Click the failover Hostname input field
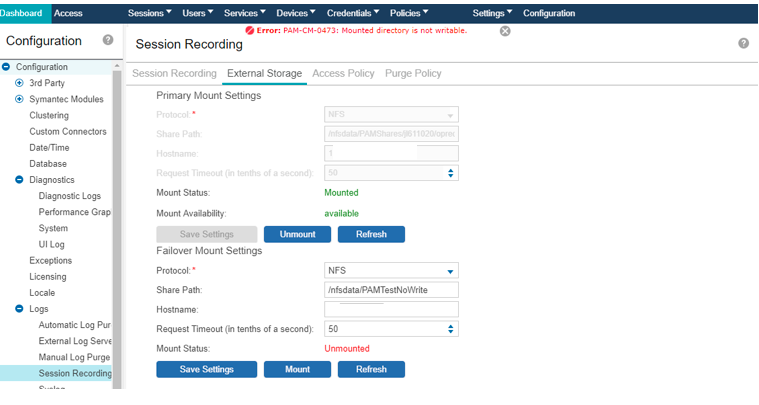The height and width of the screenshot is (405, 759). tap(391, 309)
